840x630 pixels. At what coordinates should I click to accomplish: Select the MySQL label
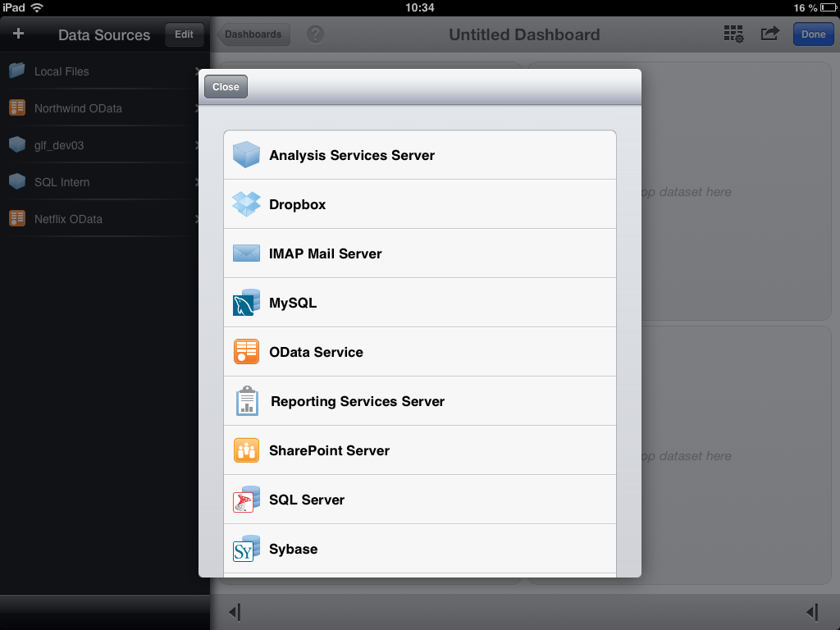293,304
